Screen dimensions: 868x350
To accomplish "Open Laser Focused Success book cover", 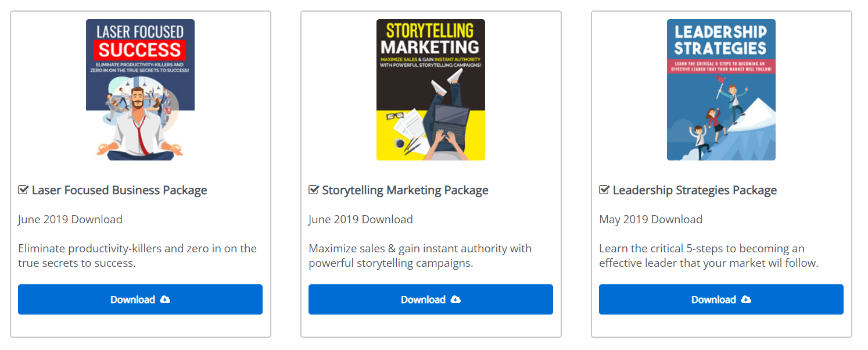I will tap(140, 90).
